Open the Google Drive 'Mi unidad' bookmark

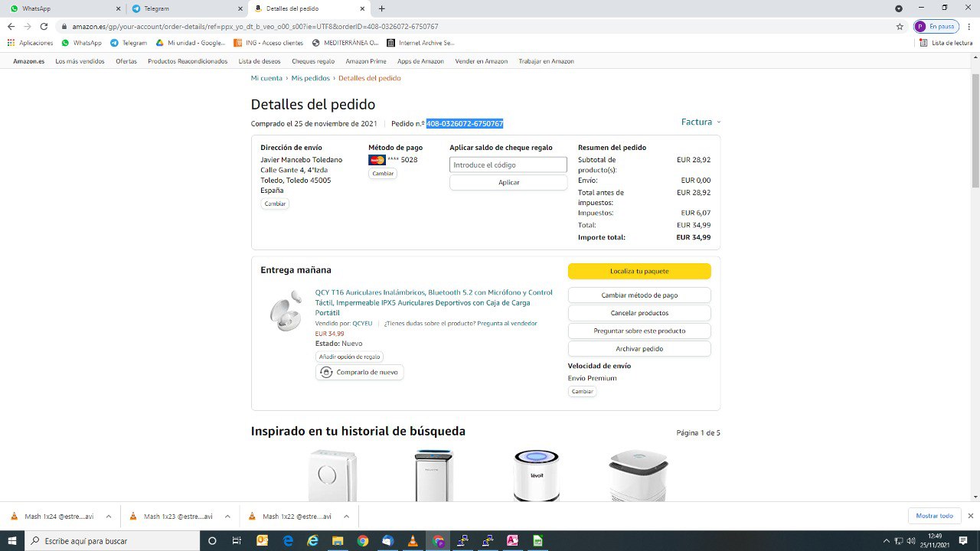pyautogui.click(x=191, y=43)
